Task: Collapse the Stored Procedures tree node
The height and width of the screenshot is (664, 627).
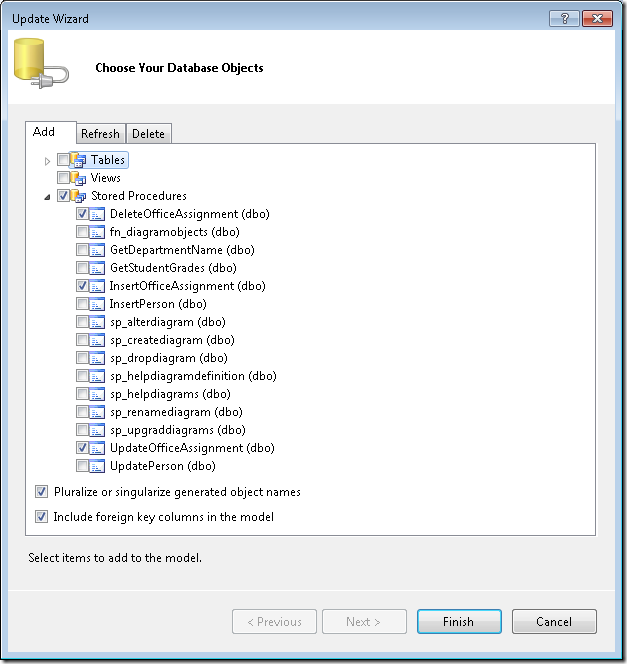Action: click(47, 197)
